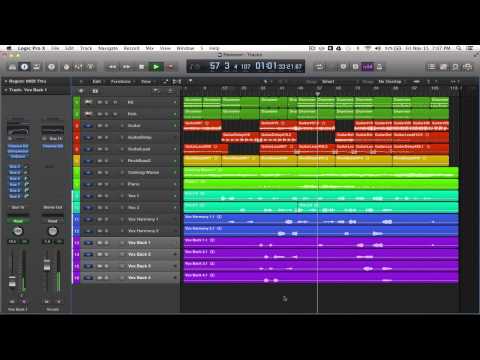Viewport: 480px width, 360px height.
Task: Click the green Play button
Action: pyautogui.click(x=156, y=67)
